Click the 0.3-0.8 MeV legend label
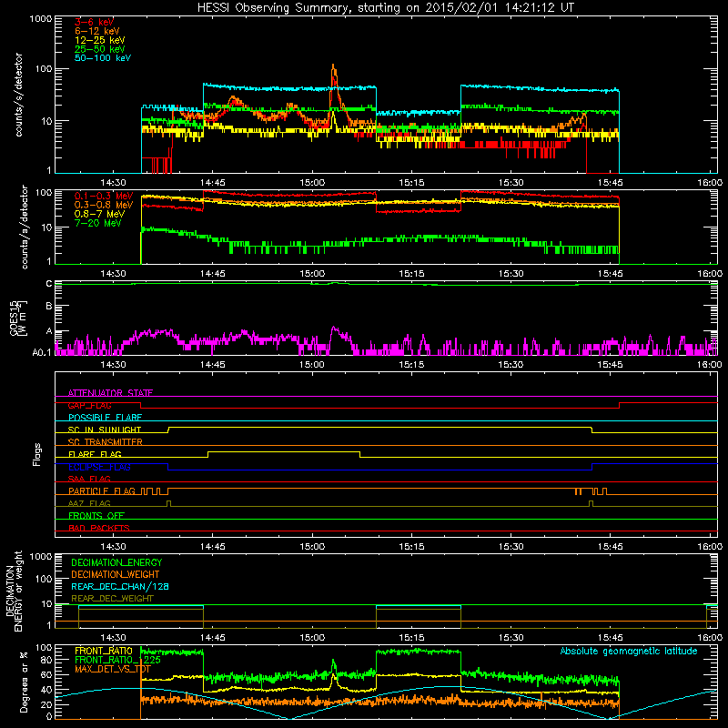 (x=104, y=205)
